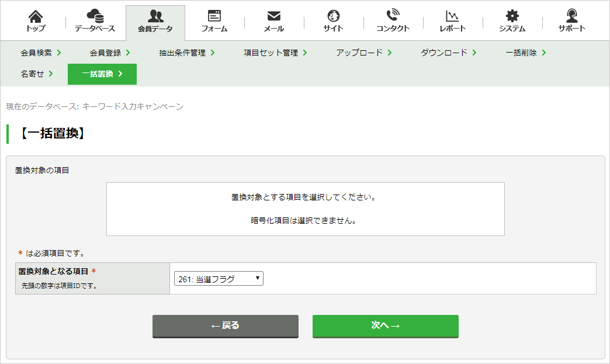Click the コンタクト phone icon
Screen dimensions: 610x364
pos(393,15)
